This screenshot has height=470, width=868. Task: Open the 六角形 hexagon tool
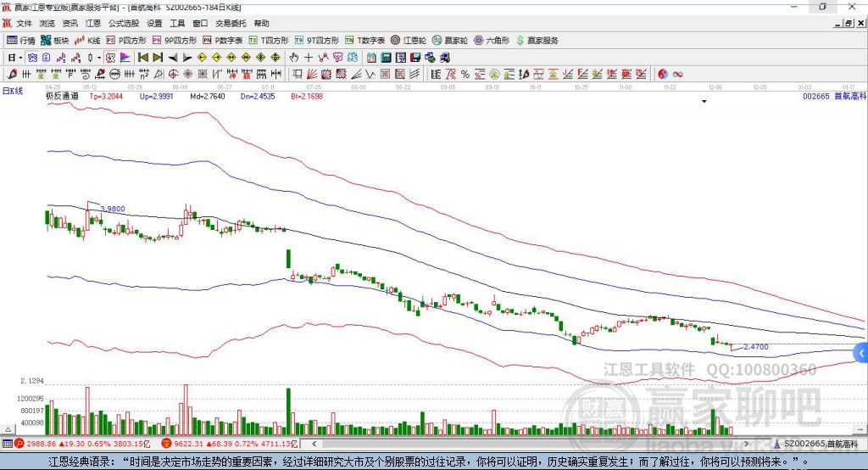click(x=492, y=41)
